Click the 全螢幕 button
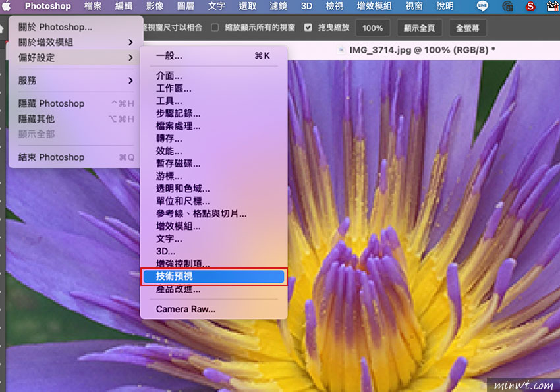The height and width of the screenshot is (392, 560). pyautogui.click(x=468, y=28)
